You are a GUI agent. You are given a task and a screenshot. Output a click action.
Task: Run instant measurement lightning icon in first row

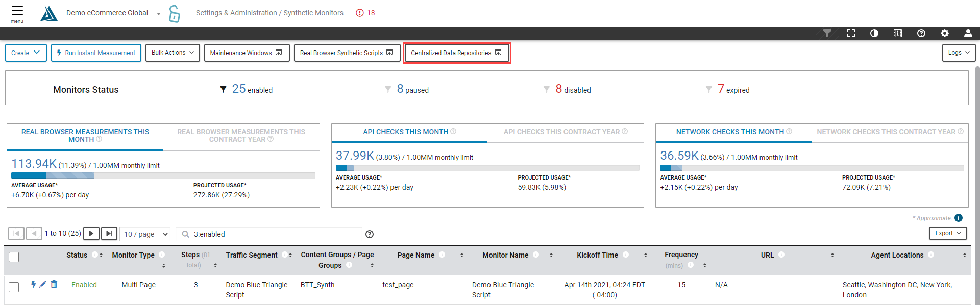click(x=33, y=284)
